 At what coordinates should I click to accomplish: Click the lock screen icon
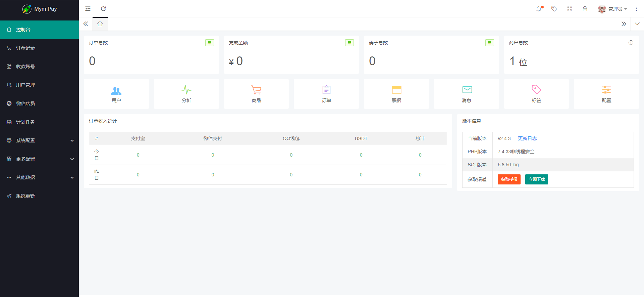(585, 9)
